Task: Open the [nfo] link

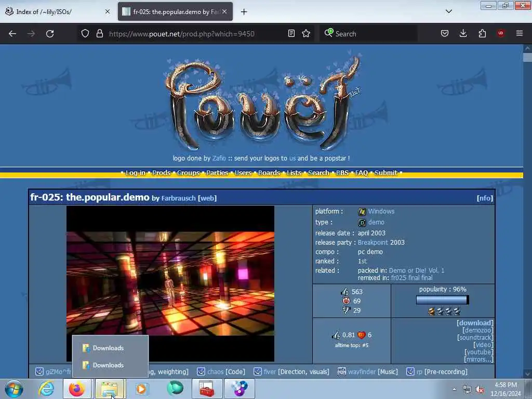Action: pyautogui.click(x=485, y=198)
